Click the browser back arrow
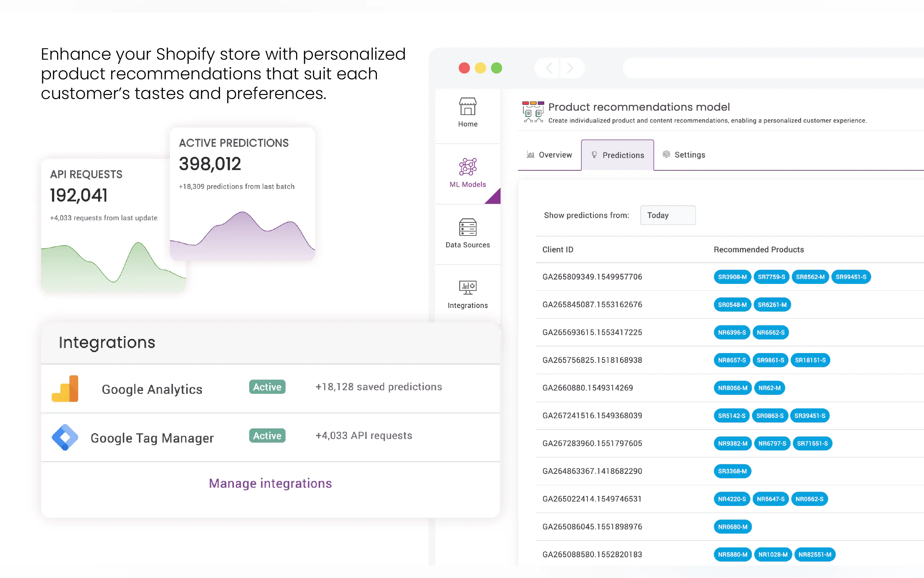 (549, 68)
